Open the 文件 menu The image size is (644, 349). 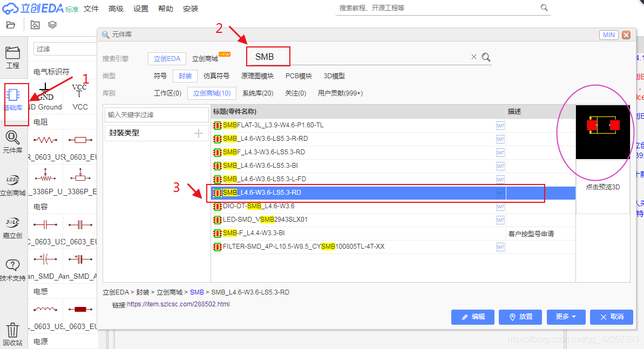[91, 9]
